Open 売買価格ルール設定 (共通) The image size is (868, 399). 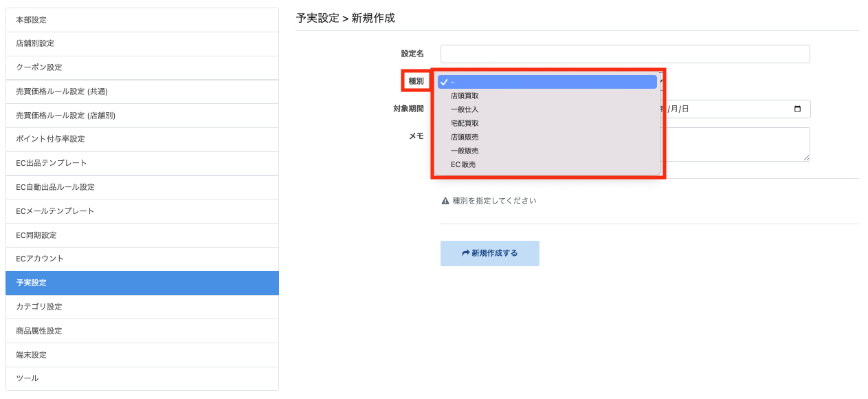(142, 91)
